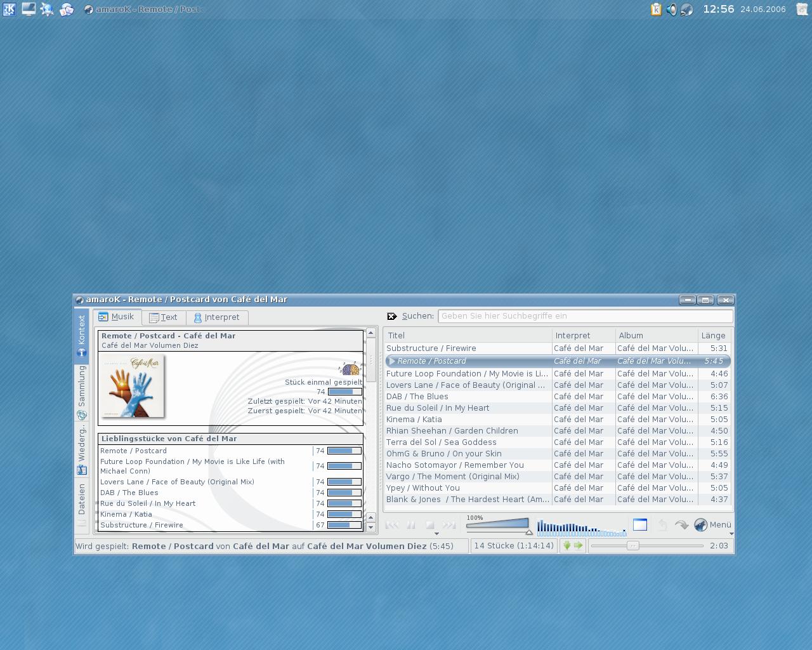
Task: Sort playlist by Länge column
Action: (x=714, y=335)
